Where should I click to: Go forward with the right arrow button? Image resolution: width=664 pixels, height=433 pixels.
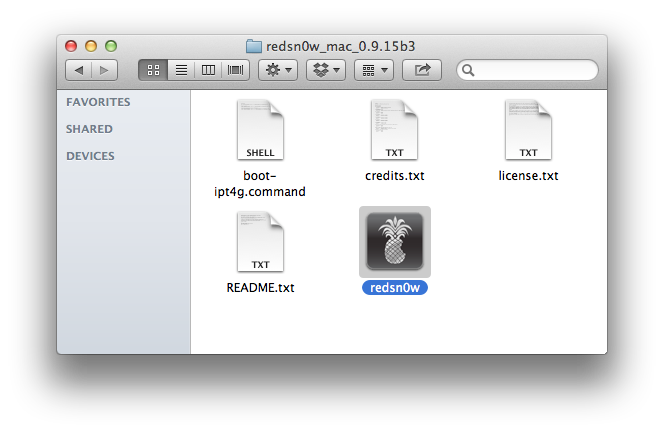[x=104, y=70]
